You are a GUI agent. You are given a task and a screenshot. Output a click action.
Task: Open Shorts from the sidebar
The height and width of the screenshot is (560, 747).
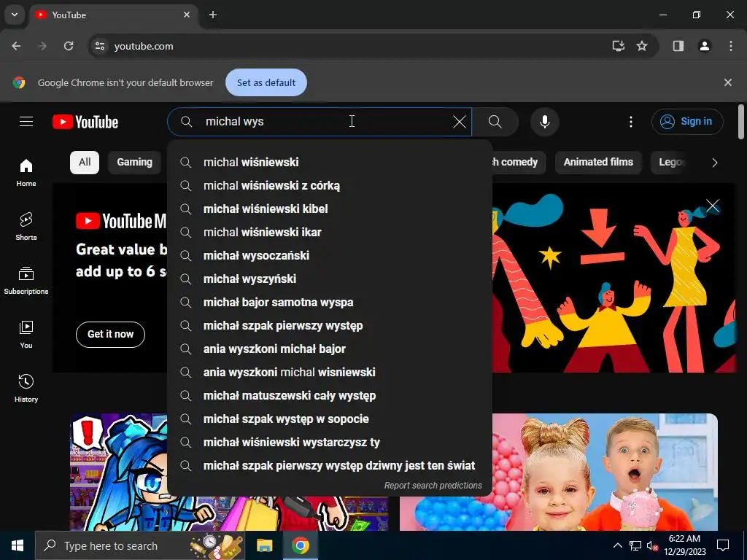coord(26,226)
